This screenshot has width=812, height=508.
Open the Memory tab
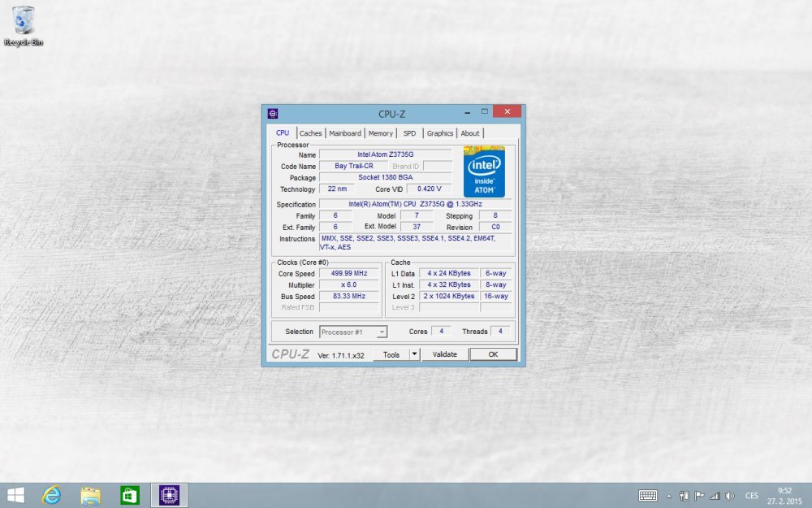pyautogui.click(x=380, y=133)
